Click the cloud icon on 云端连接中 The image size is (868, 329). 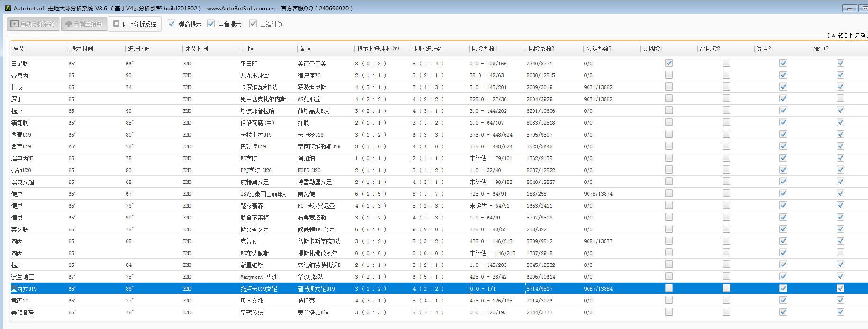(x=69, y=24)
